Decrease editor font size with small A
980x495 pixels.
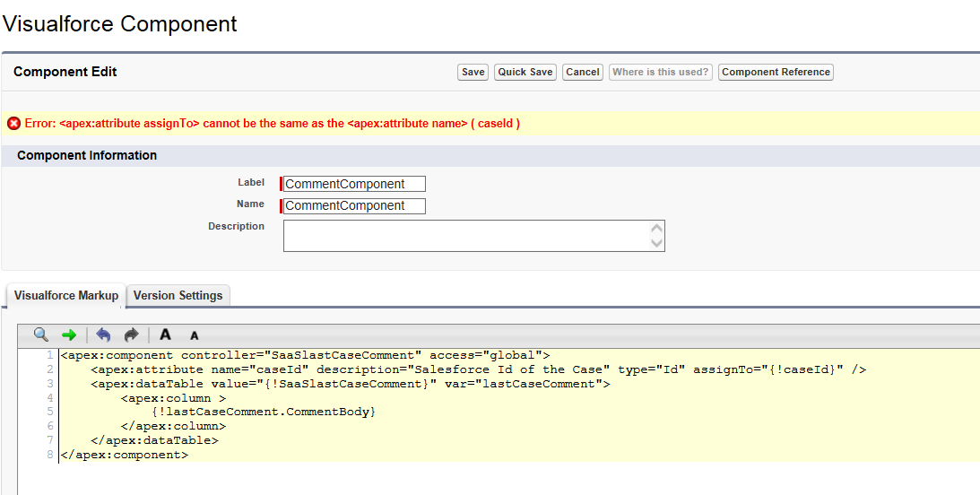pos(195,335)
